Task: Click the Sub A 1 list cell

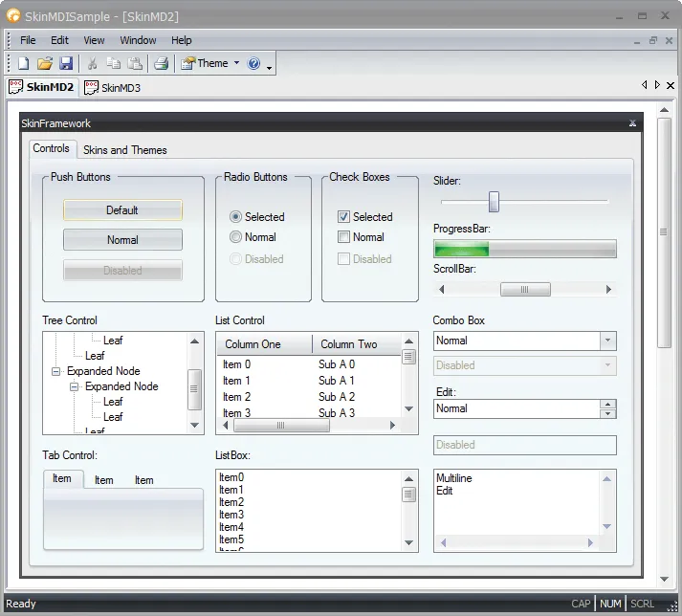Action: pyautogui.click(x=336, y=381)
